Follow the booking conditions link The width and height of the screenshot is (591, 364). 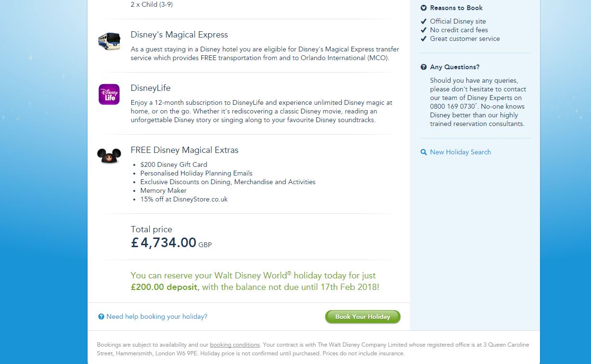(235, 345)
